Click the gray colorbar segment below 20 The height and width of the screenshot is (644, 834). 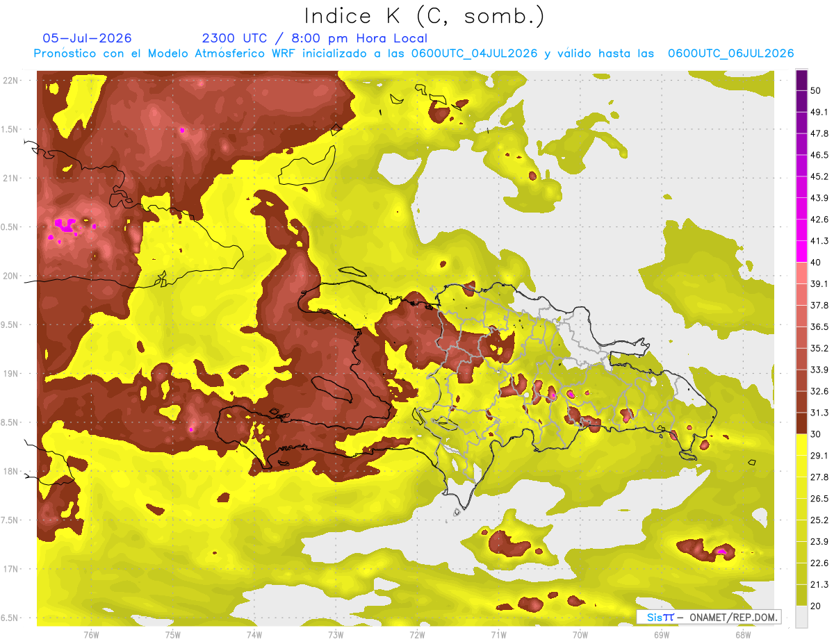pyautogui.click(x=801, y=616)
